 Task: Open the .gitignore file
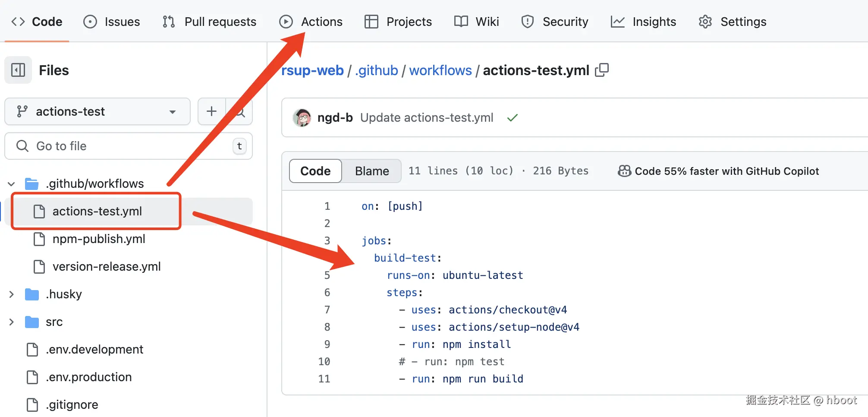[x=72, y=404]
